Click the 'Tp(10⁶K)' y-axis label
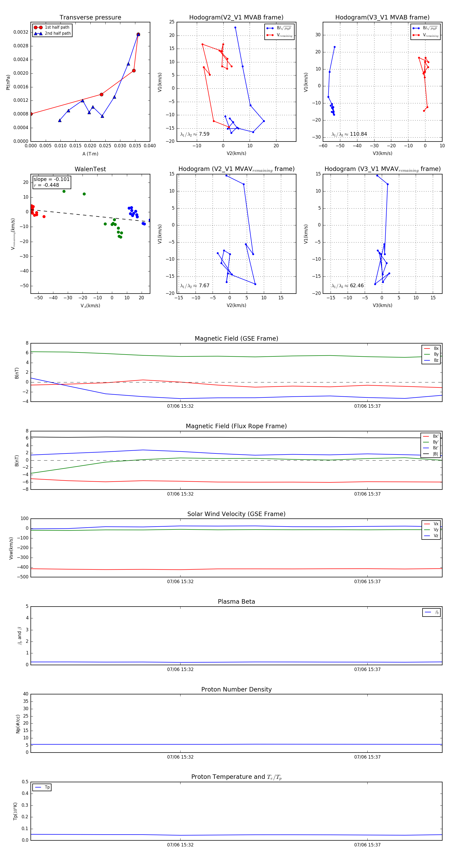Image resolution: width=473 pixels, height=868 pixels. click(15, 811)
